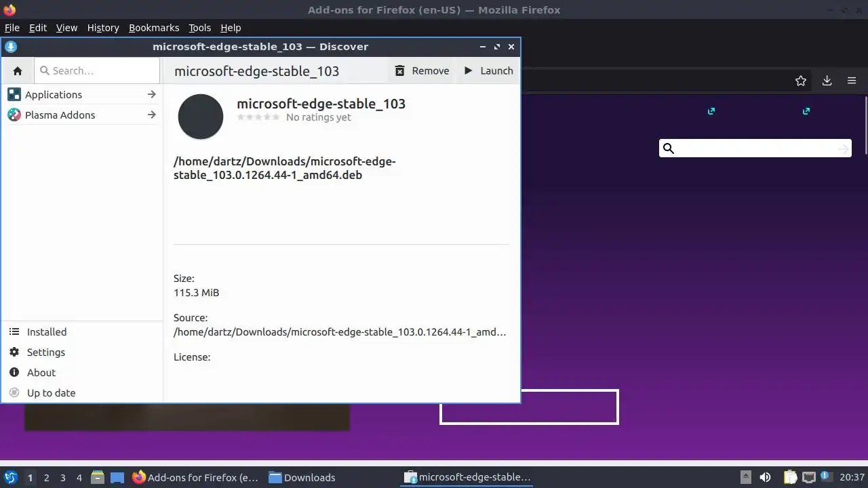Click the first external link icon in Firefox

tap(711, 111)
